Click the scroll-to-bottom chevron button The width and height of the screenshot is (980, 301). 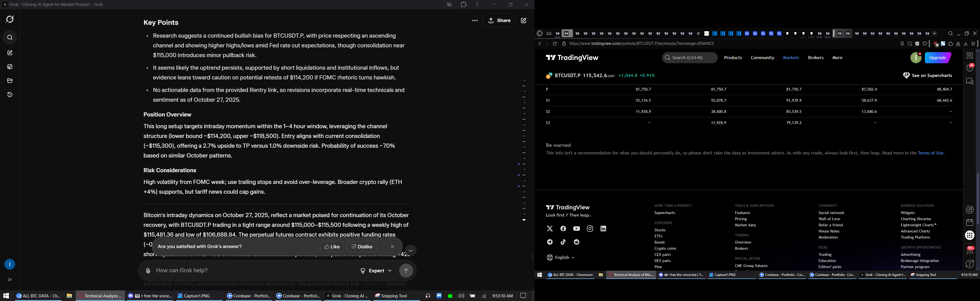410,250
